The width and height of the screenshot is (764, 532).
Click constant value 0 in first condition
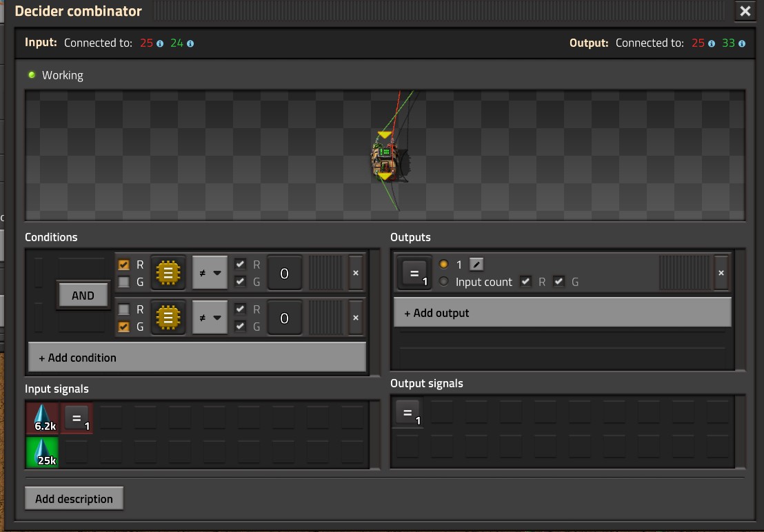pos(285,274)
